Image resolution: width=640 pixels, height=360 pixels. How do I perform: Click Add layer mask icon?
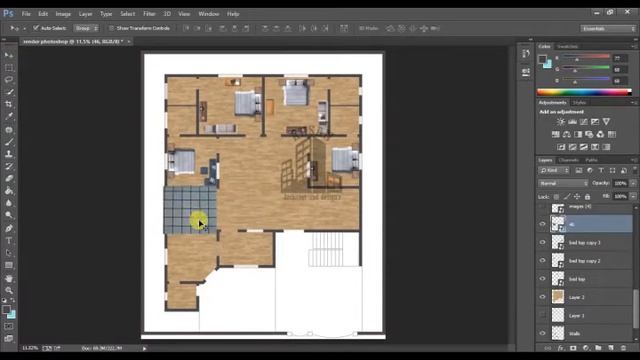(x=573, y=348)
